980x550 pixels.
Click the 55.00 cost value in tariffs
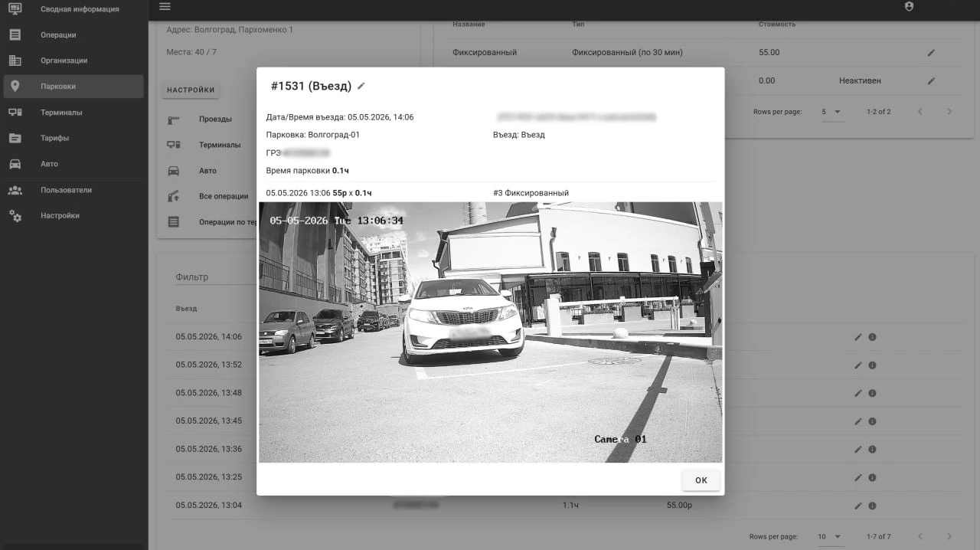[x=769, y=52]
